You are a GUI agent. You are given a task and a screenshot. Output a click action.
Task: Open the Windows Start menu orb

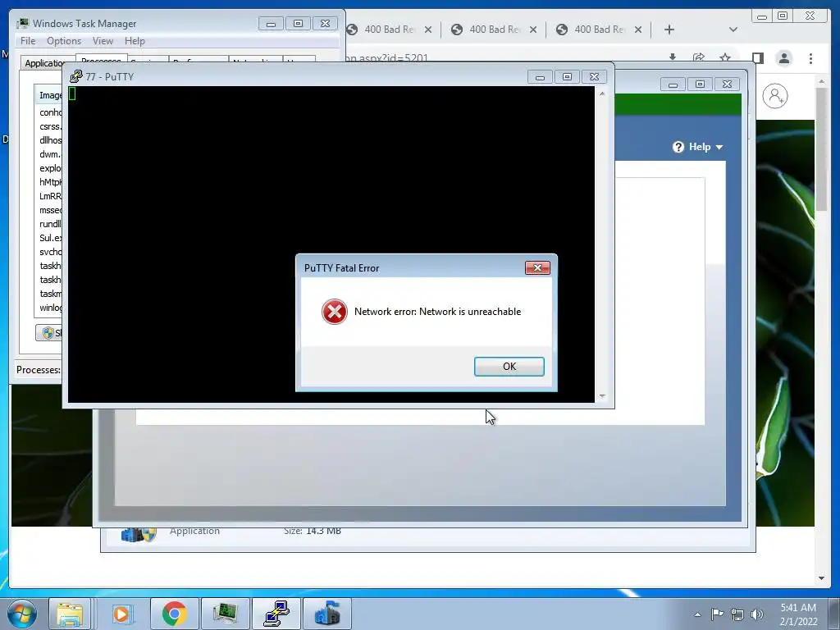pyautogui.click(x=22, y=614)
